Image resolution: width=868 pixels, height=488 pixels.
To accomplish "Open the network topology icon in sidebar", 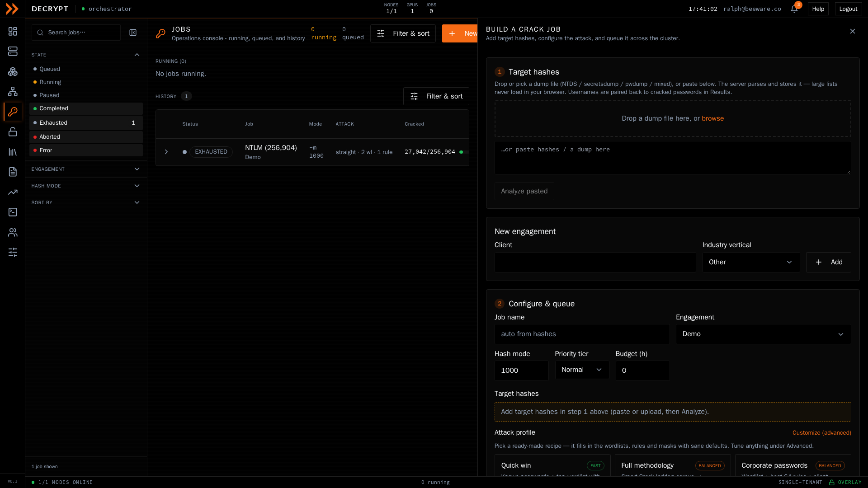I will [13, 91].
